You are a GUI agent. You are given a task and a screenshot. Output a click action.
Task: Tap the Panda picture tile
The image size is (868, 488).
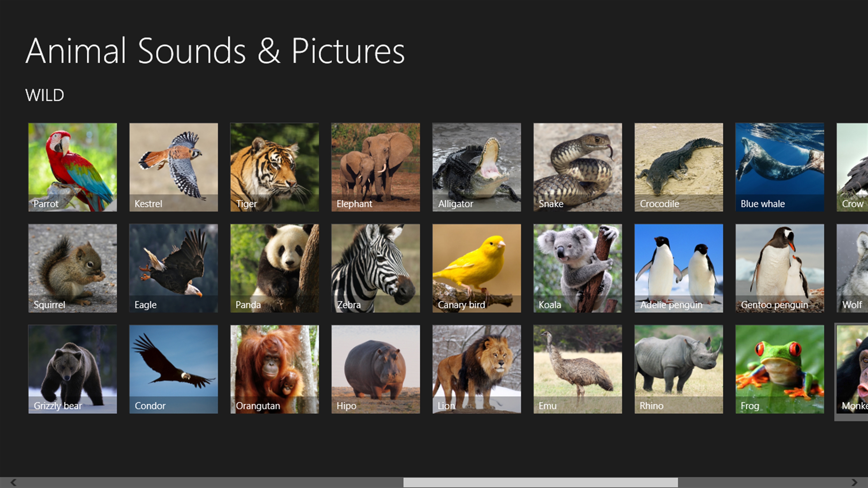click(x=275, y=268)
